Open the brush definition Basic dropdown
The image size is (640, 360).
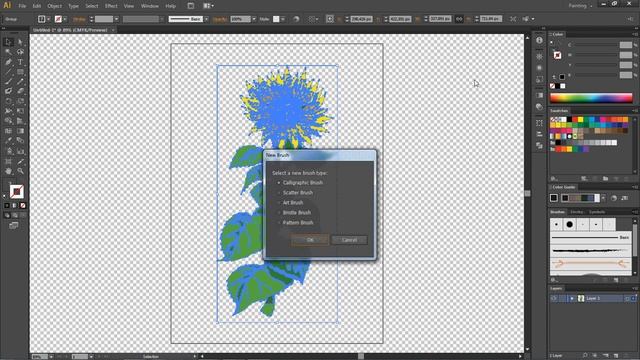pyautogui.click(x=206, y=19)
